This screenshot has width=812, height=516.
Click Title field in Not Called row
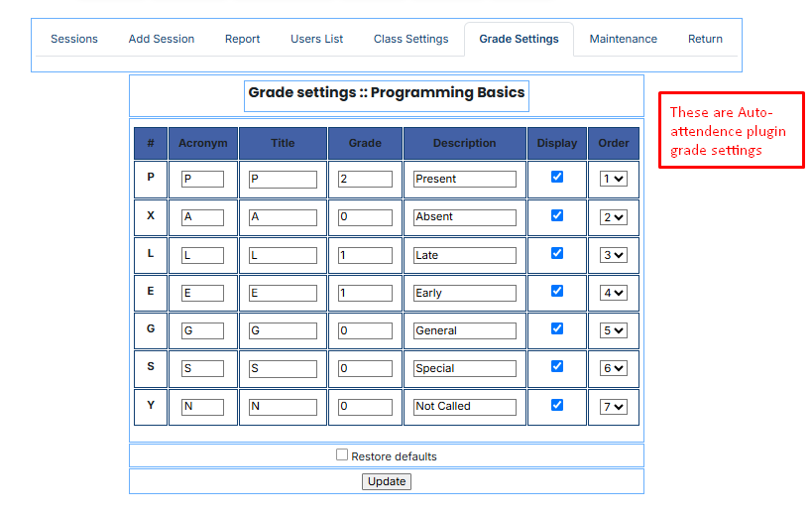(283, 407)
